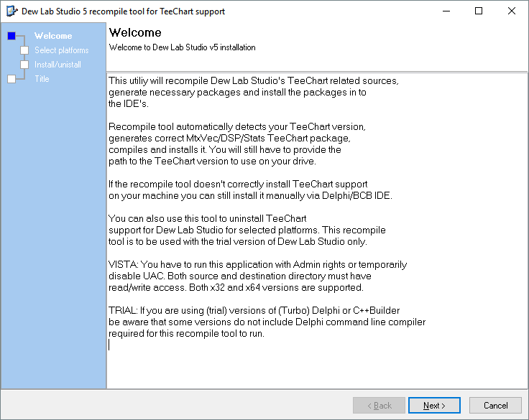Click 'This utiliy will recompile' line
The height and width of the screenshot is (420, 529).
(x=254, y=81)
